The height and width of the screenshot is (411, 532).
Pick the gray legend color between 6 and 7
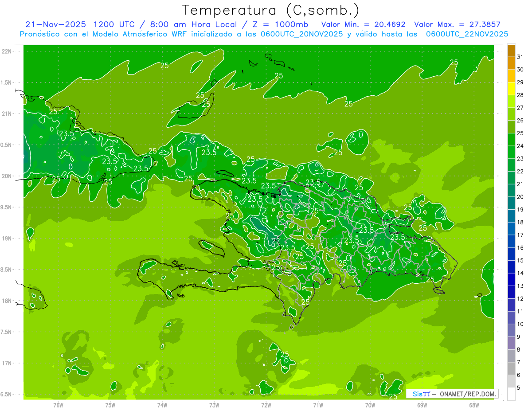(511, 369)
